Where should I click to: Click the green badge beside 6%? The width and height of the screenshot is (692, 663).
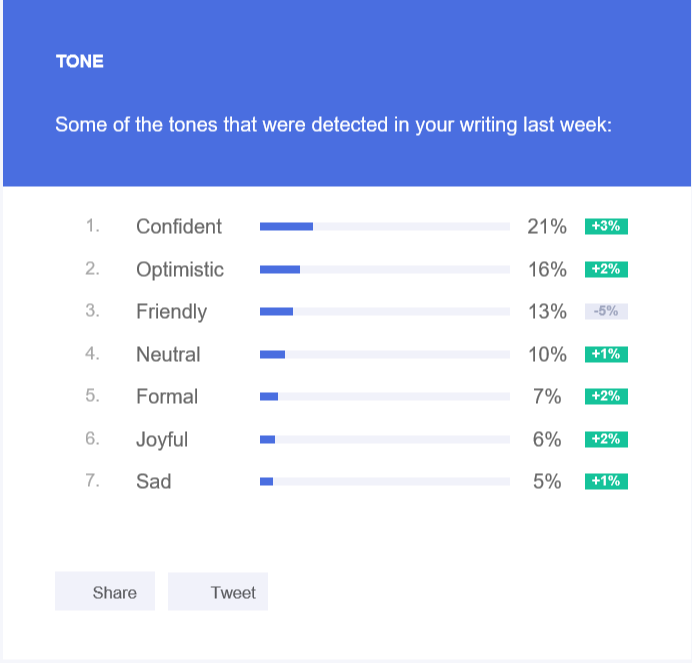(606, 439)
